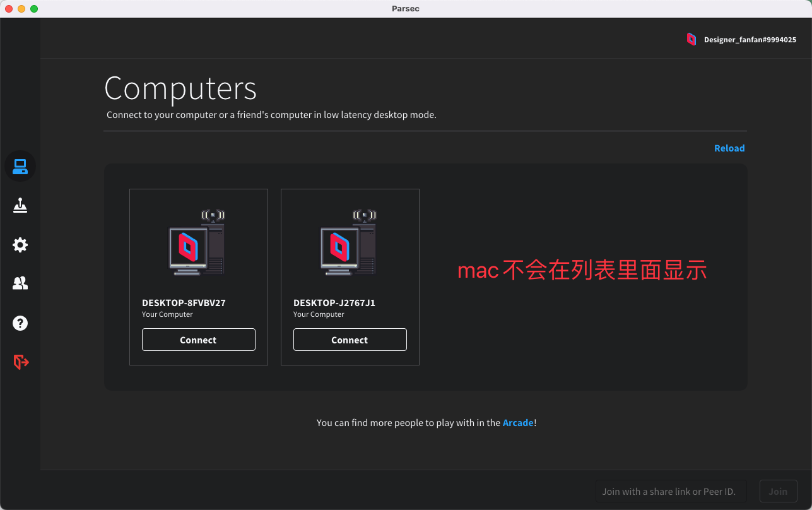812x510 pixels.
Task: Open Settings gear icon in the sidebar
Action: pyautogui.click(x=20, y=245)
